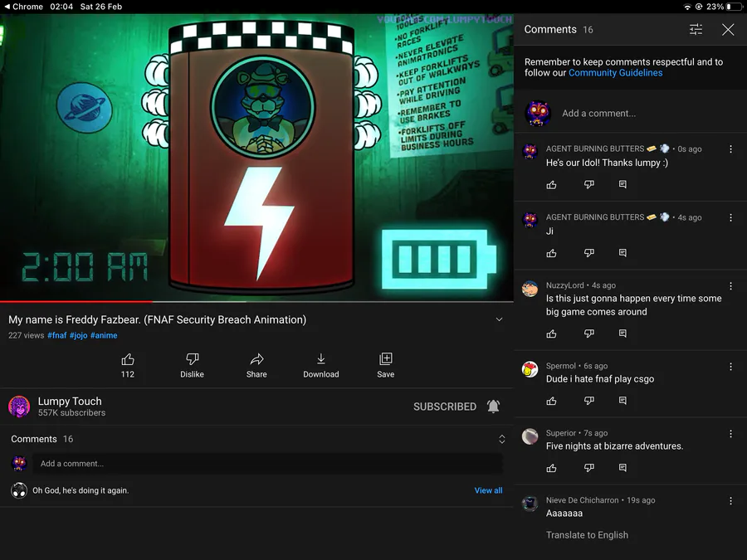
Task: Expand the Comments section under the channel
Action: point(501,439)
